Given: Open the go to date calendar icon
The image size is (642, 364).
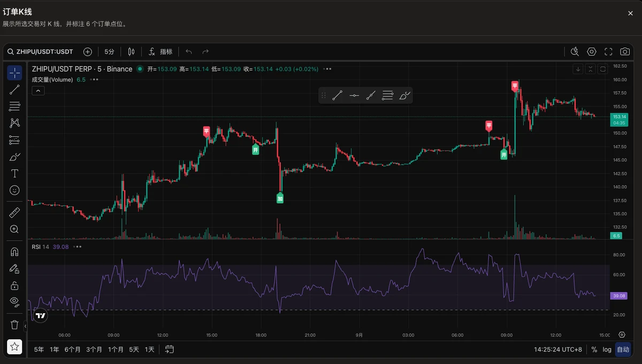Looking at the screenshot, I should (x=170, y=350).
